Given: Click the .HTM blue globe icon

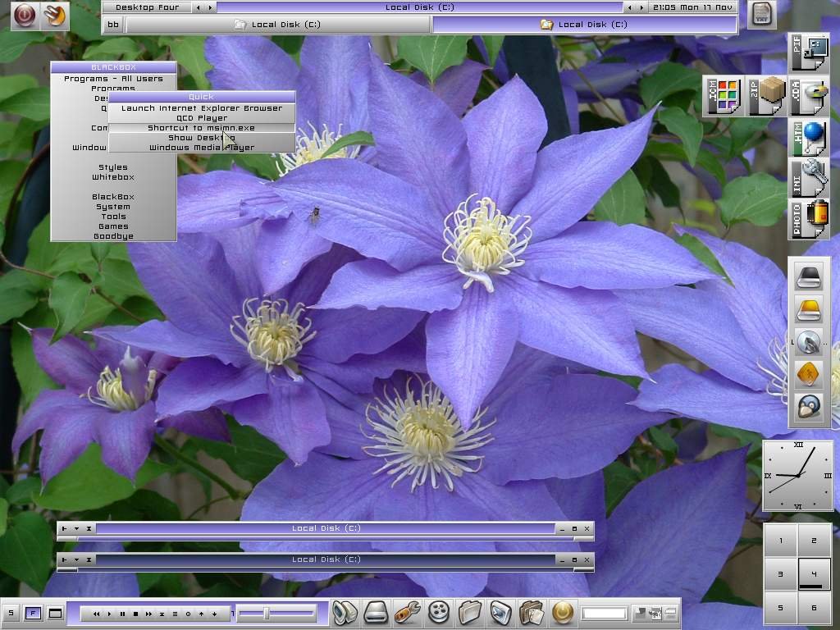Looking at the screenshot, I should pos(809,138).
